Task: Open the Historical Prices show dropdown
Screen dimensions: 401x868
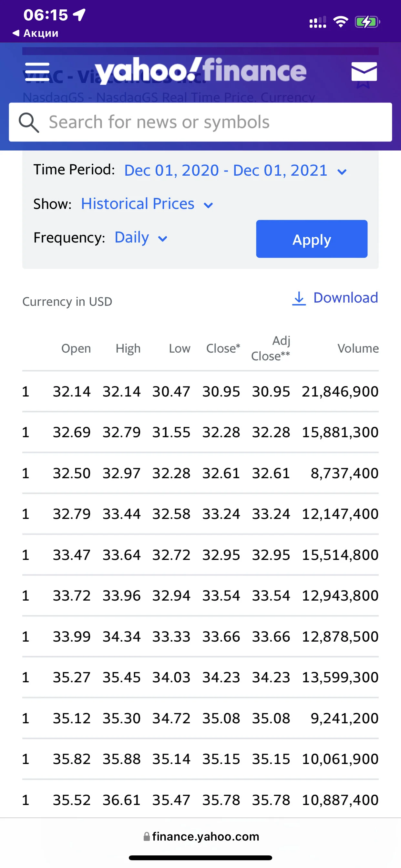Action: tap(147, 204)
